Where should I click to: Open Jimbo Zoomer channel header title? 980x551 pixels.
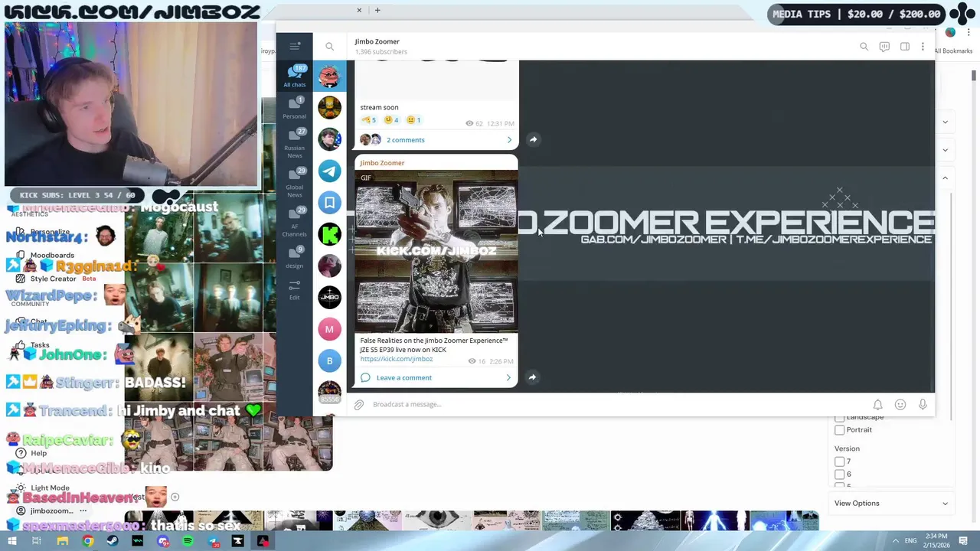pyautogui.click(x=377, y=41)
